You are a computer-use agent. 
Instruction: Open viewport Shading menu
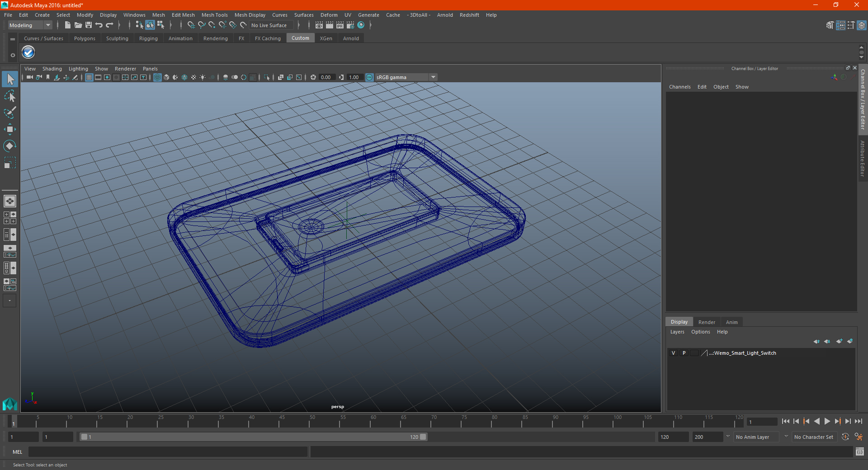pyautogui.click(x=52, y=69)
